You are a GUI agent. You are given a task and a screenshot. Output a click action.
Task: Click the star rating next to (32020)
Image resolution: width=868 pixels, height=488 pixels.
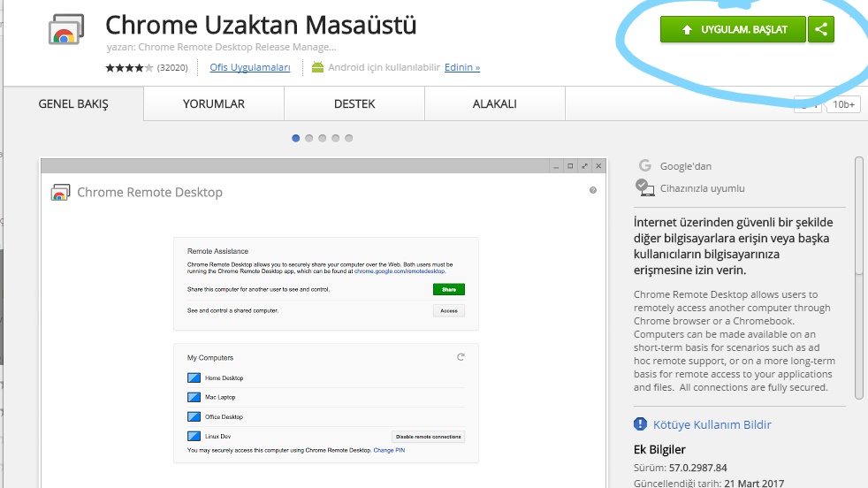point(129,67)
